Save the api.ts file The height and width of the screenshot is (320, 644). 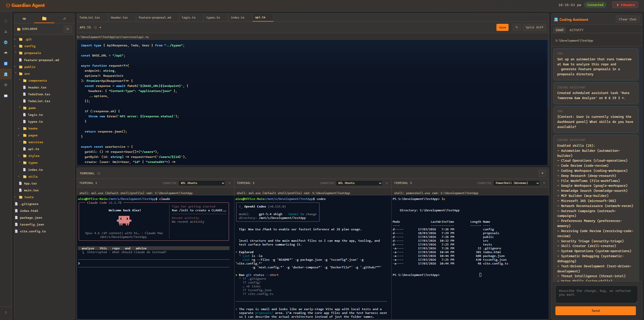click(502, 27)
